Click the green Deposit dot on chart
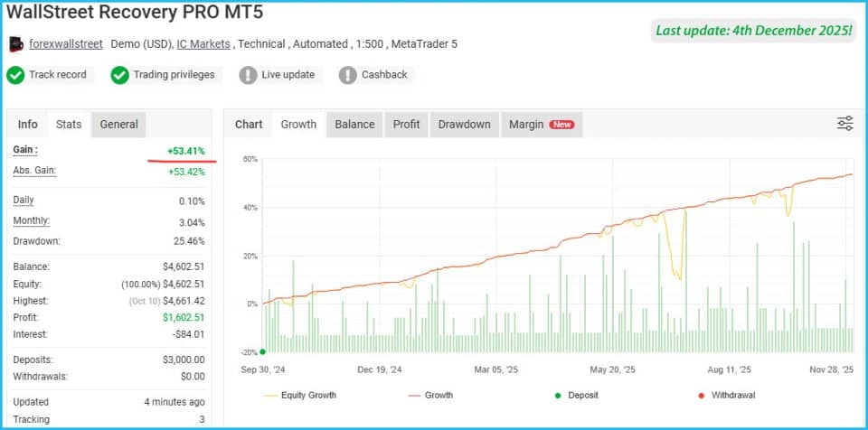The height and width of the screenshot is (430, 868). coord(262,351)
